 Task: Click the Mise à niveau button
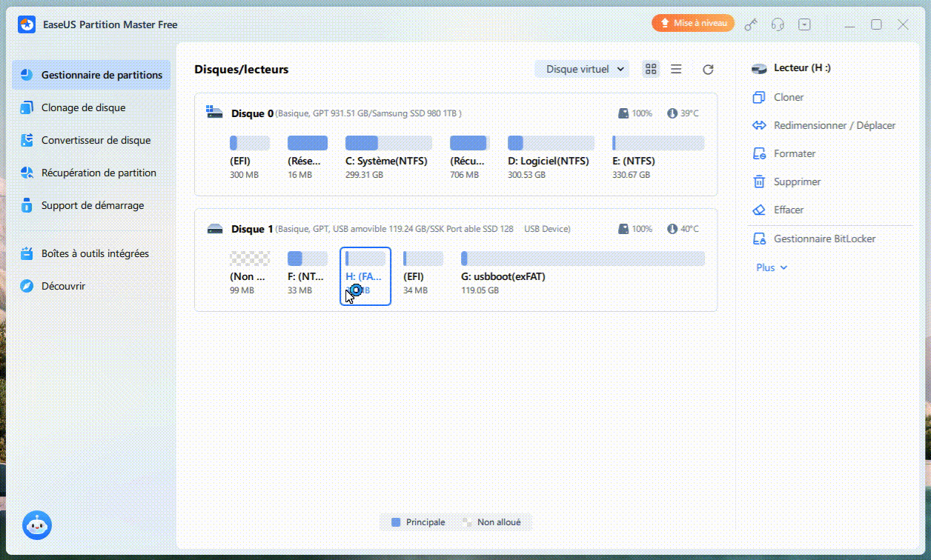click(x=693, y=24)
